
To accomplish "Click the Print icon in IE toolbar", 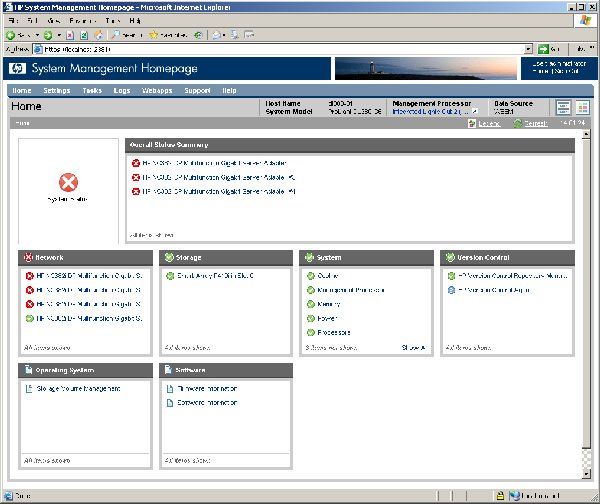I will click(x=234, y=35).
